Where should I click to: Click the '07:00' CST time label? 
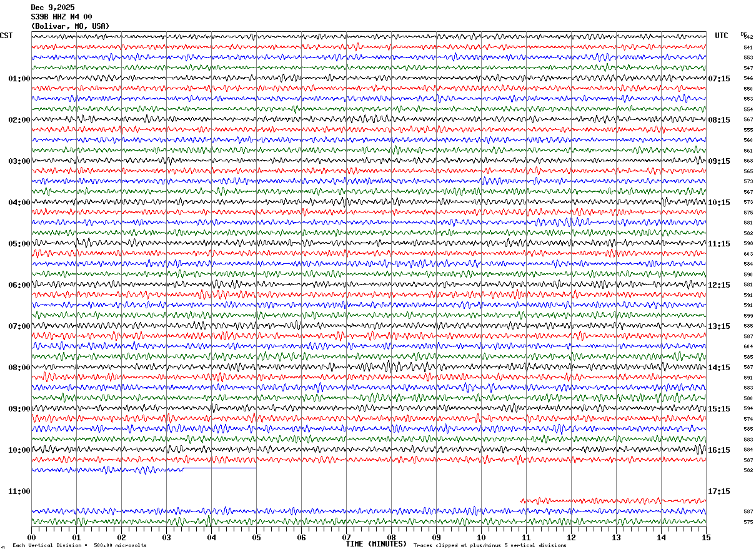click(19, 326)
